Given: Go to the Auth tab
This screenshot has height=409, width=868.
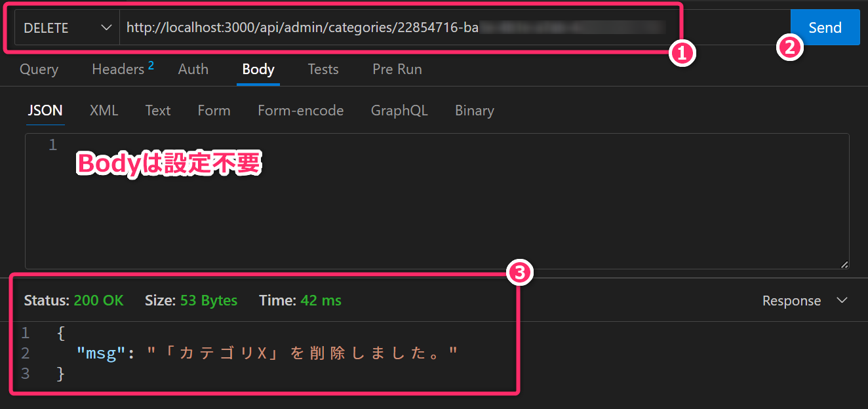Looking at the screenshot, I should pyautogui.click(x=193, y=69).
